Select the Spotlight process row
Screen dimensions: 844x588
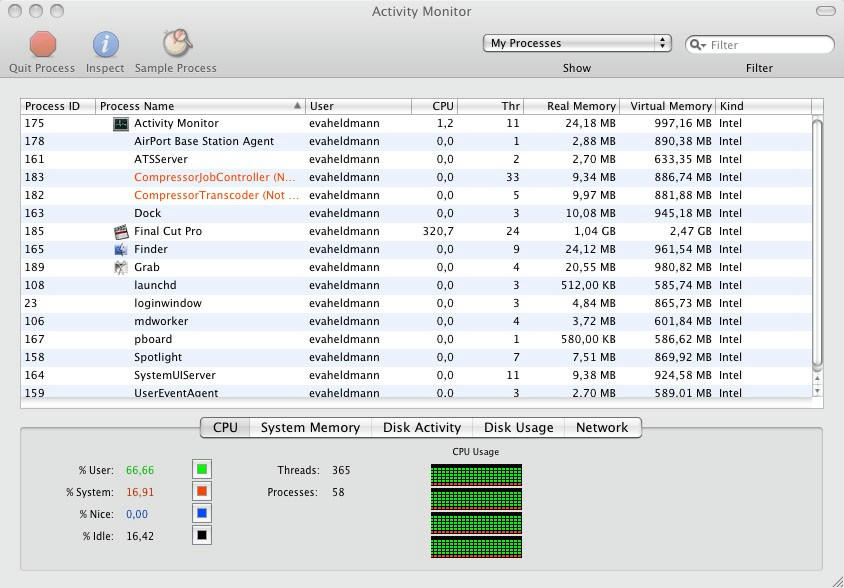click(416, 358)
